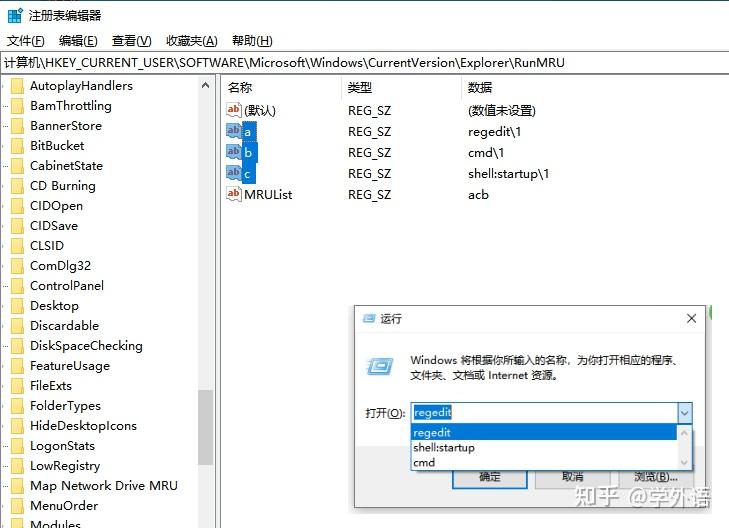This screenshot has height=528, width=729.
Task: Select the HideDesktopIcons folder icon
Action: (17, 426)
